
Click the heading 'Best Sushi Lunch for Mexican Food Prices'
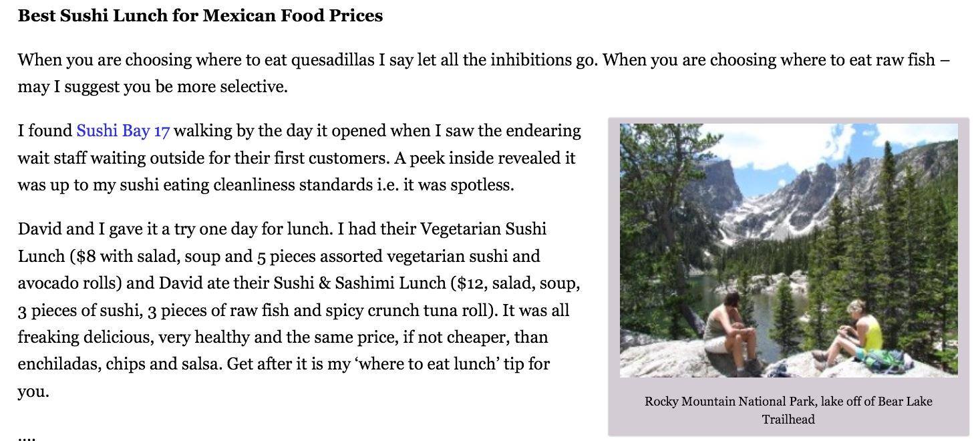[x=200, y=15]
